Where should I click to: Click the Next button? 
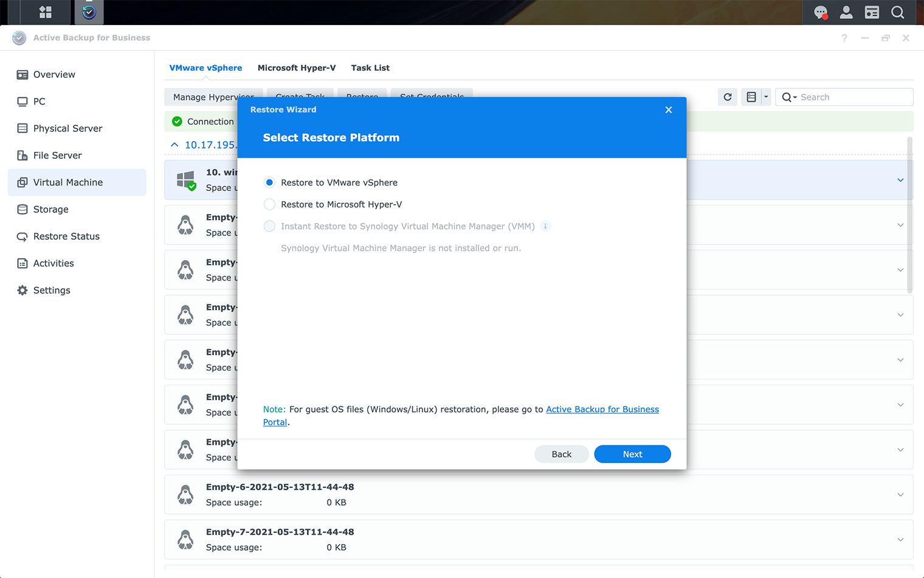click(x=632, y=454)
